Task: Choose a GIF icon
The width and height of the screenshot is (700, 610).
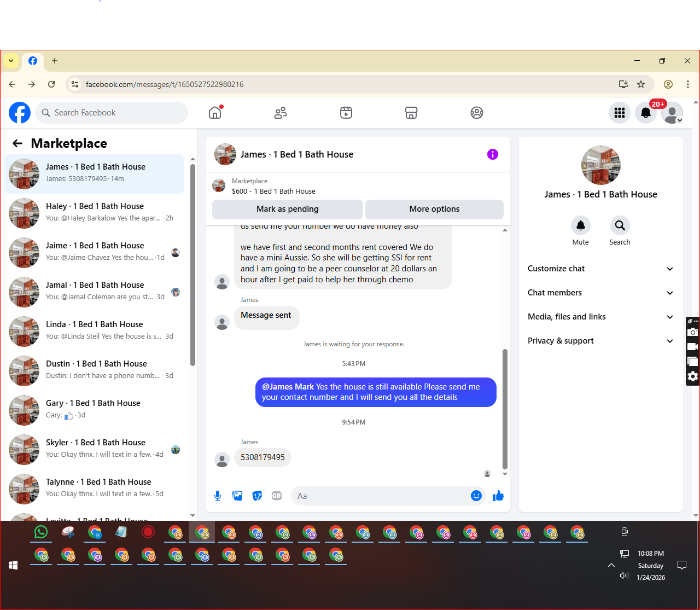Action: pyautogui.click(x=277, y=496)
